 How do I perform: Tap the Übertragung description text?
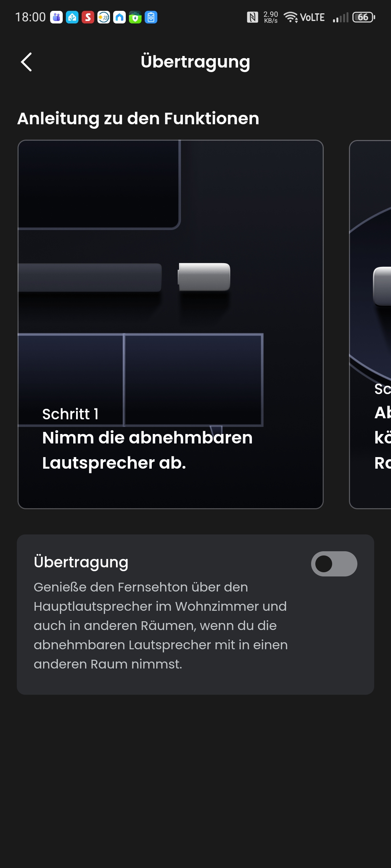160,625
